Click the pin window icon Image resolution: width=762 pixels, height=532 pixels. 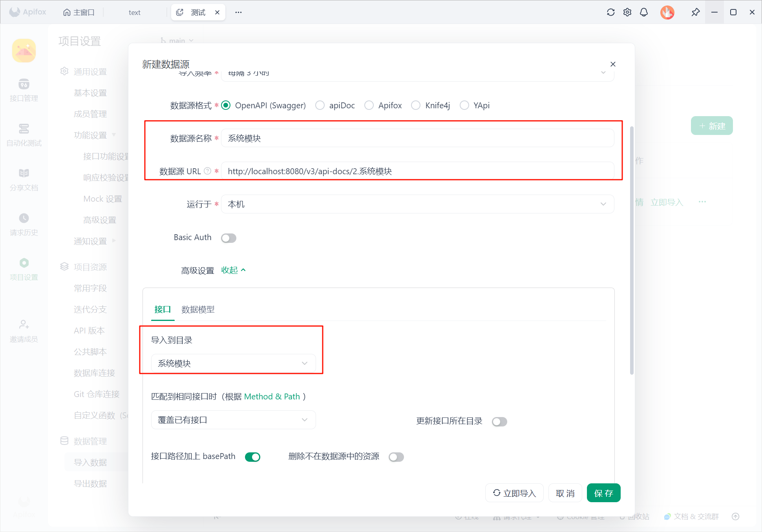click(695, 12)
